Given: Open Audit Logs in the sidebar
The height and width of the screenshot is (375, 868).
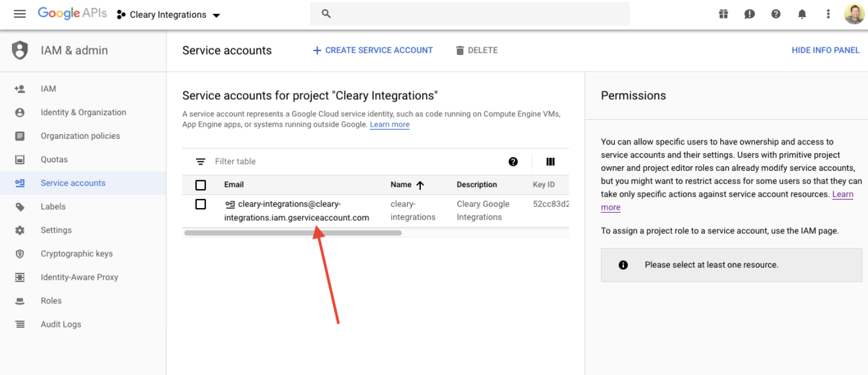Looking at the screenshot, I should coord(61,324).
